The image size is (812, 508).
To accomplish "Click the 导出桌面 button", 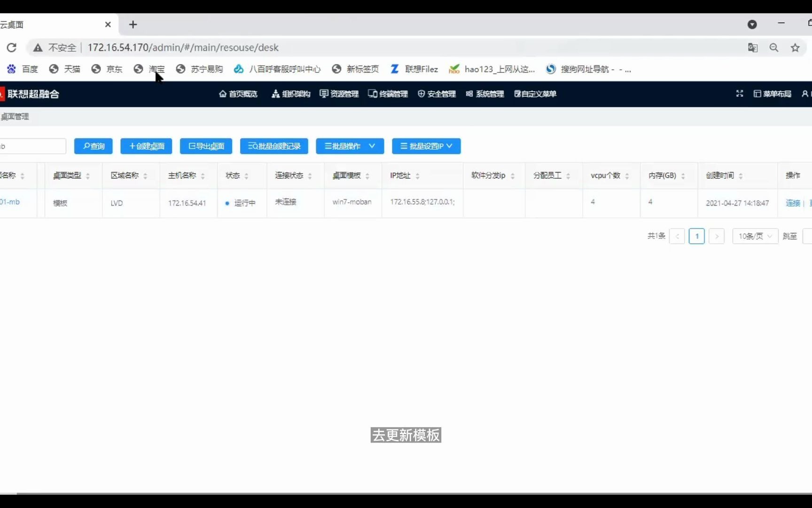I will pyautogui.click(x=206, y=146).
